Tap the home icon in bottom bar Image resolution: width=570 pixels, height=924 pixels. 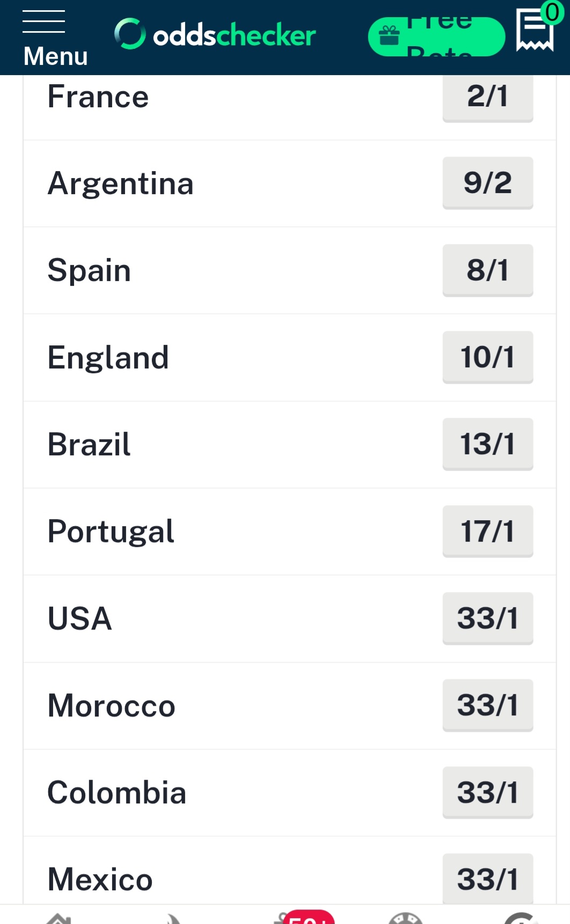click(59, 918)
